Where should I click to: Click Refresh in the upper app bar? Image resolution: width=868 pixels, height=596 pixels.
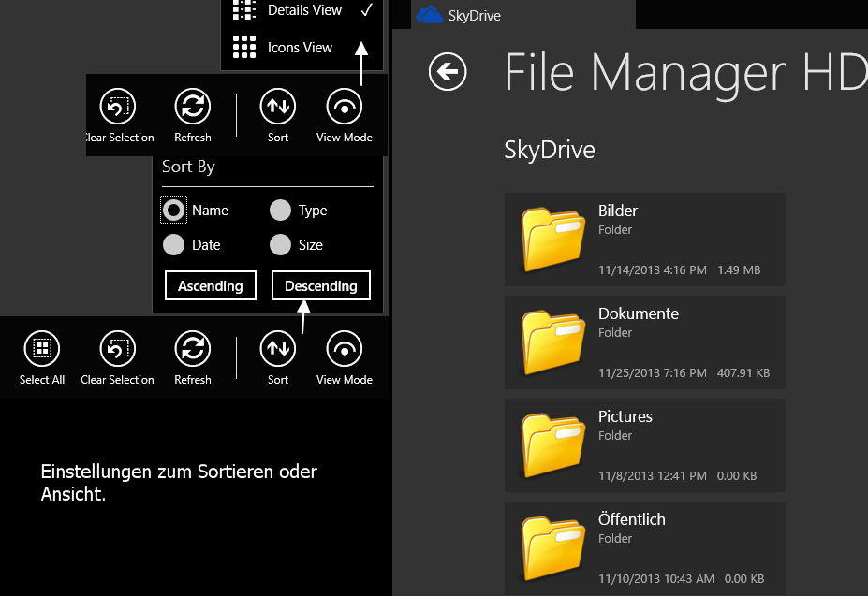(x=193, y=115)
